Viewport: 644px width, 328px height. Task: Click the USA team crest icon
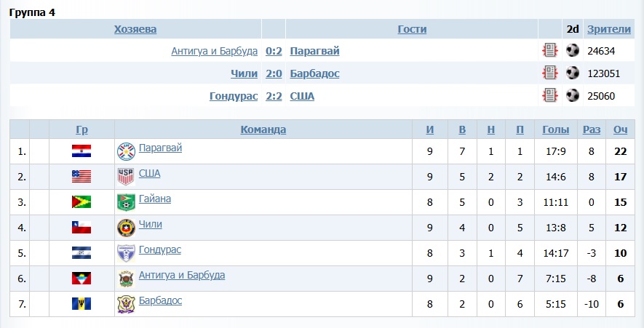coord(126,177)
